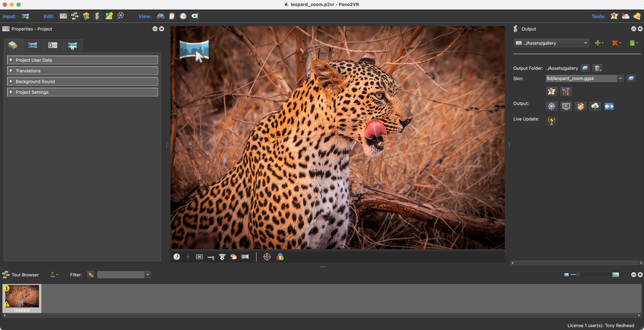Image resolution: width=644 pixels, height=330 pixels.
Task: Open the Skin file dropdown arrow
Action: coord(620,79)
